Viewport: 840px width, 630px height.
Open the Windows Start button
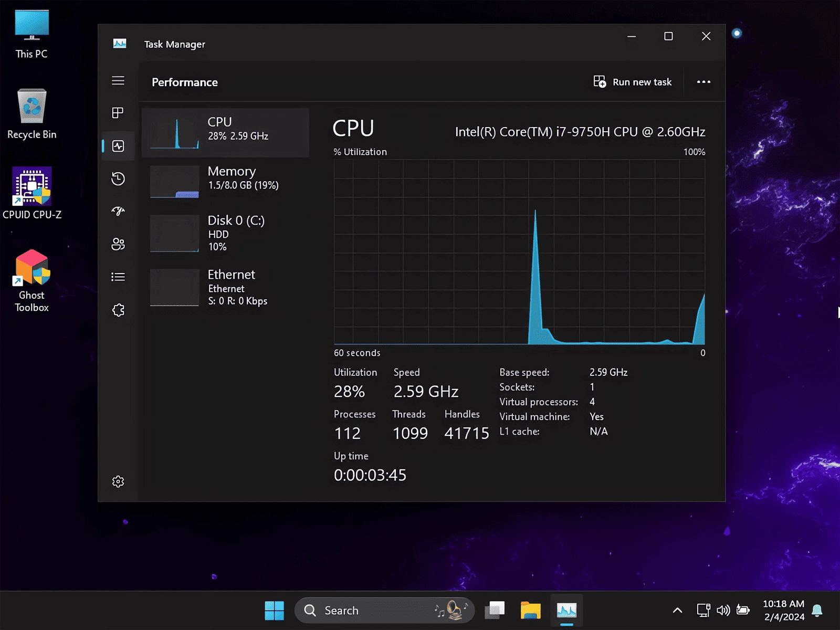coord(274,611)
